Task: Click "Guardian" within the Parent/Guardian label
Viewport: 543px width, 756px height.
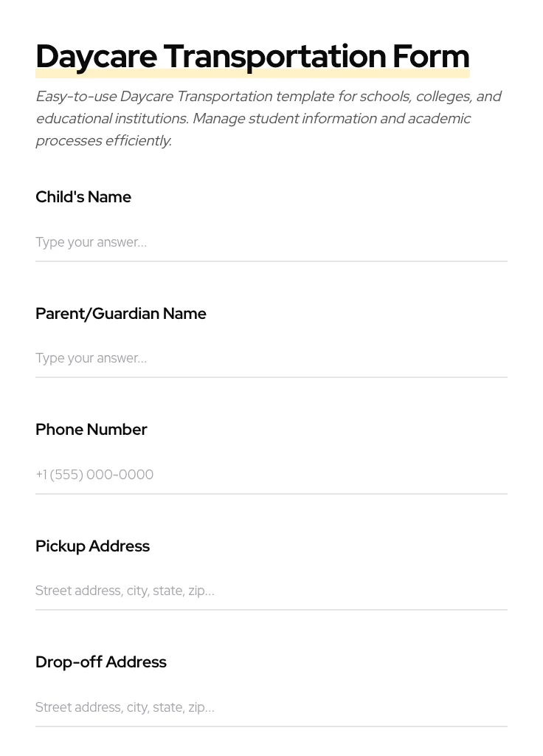Action: (x=125, y=314)
